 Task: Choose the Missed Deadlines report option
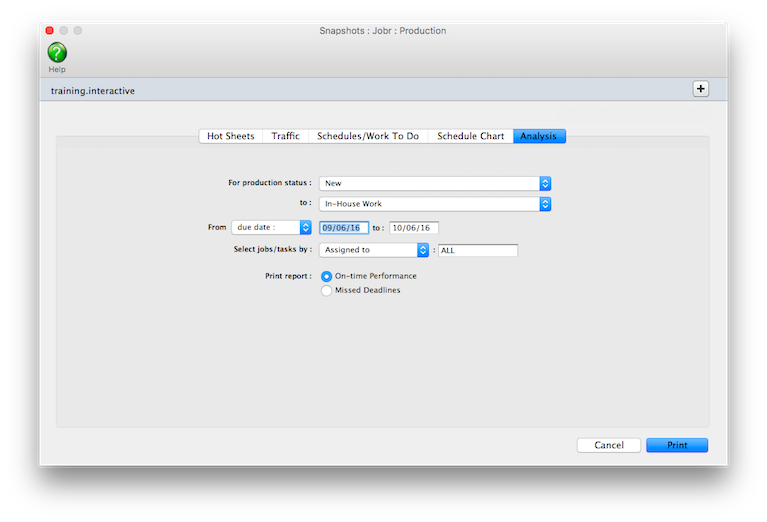[327, 290]
